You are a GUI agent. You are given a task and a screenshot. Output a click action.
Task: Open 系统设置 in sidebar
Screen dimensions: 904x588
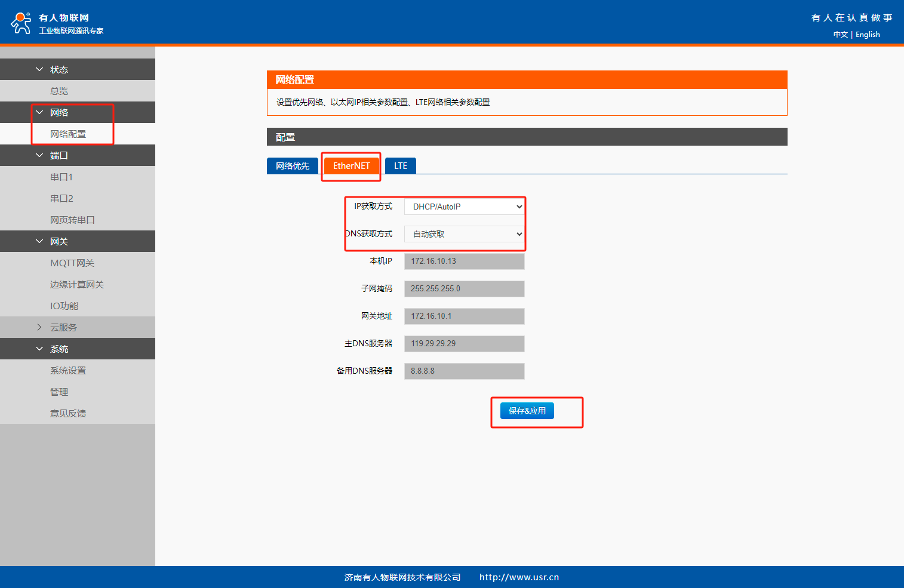click(68, 370)
